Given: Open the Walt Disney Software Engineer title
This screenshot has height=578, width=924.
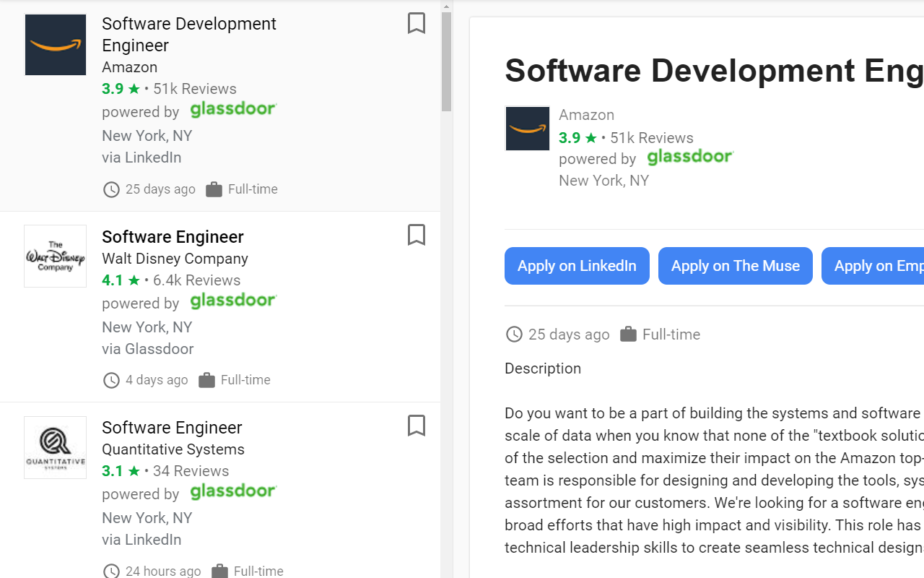Looking at the screenshot, I should [173, 237].
